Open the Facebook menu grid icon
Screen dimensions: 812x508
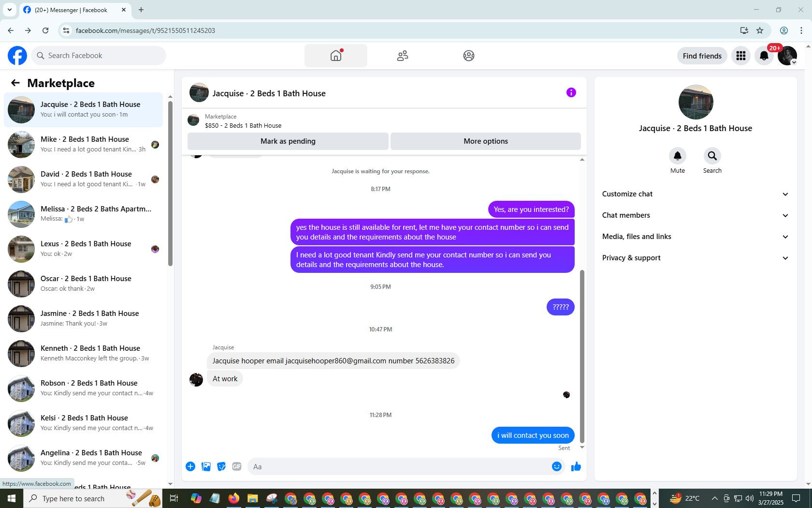click(741, 56)
